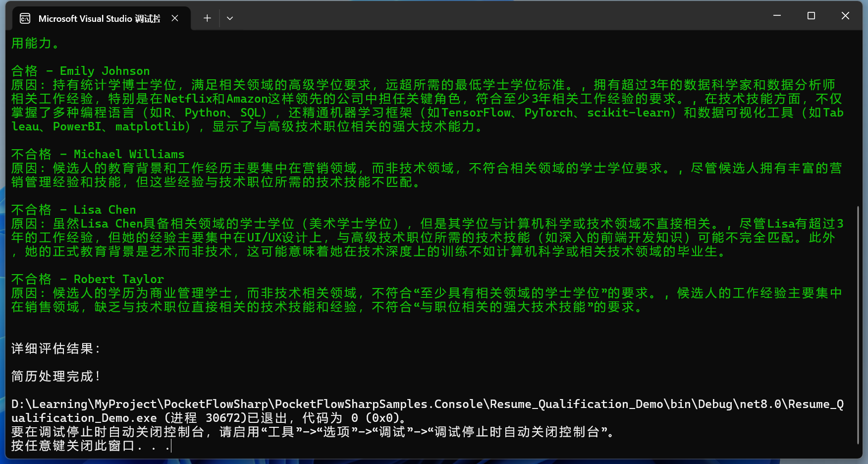Click the blinking text cursor in the terminal
The image size is (868, 464).
(171, 447)
